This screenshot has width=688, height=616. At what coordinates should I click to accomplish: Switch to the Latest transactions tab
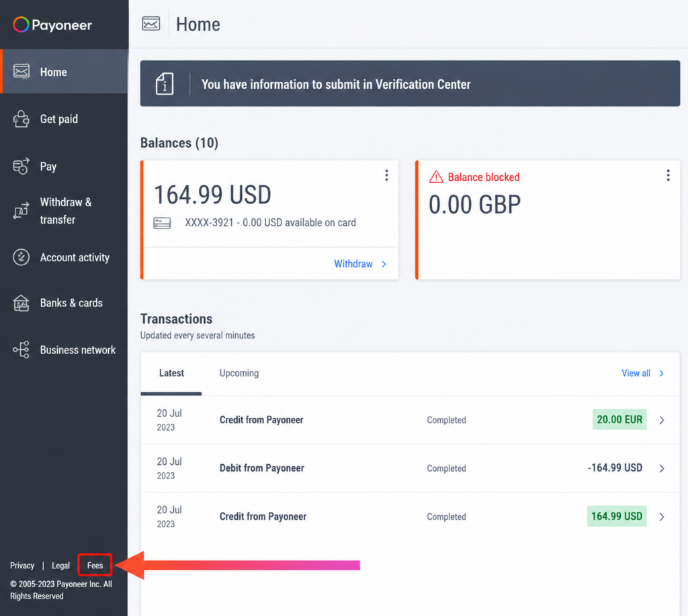click(x=171, y=373)
